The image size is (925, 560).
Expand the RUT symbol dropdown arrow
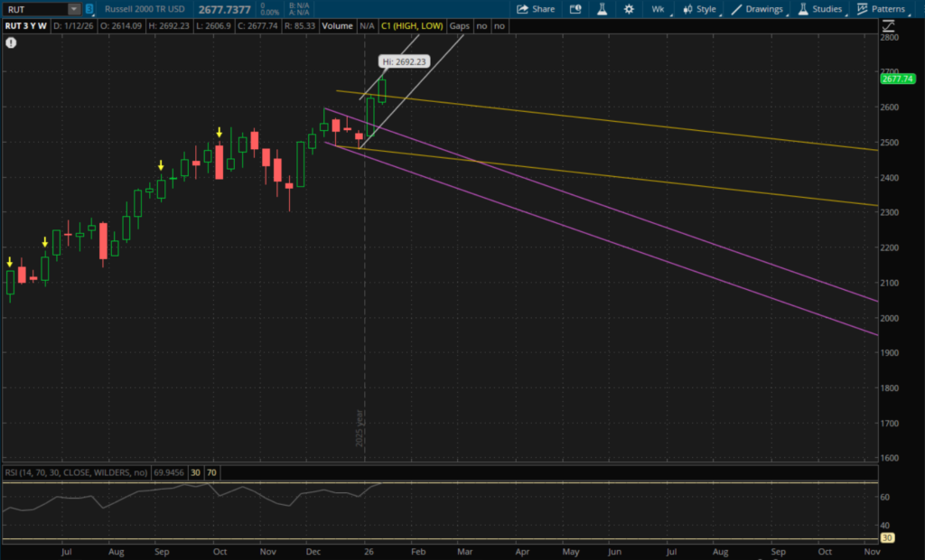click(x=73, y=9)
